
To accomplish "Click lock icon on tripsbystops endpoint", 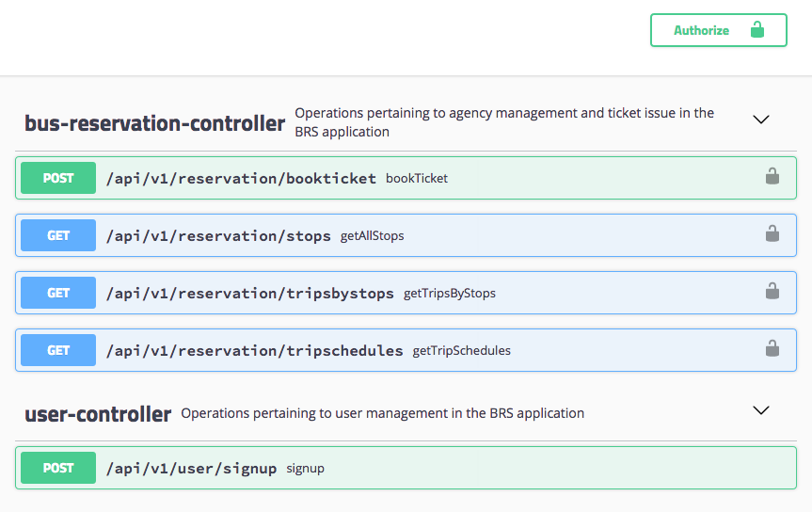I will point(772,291).
